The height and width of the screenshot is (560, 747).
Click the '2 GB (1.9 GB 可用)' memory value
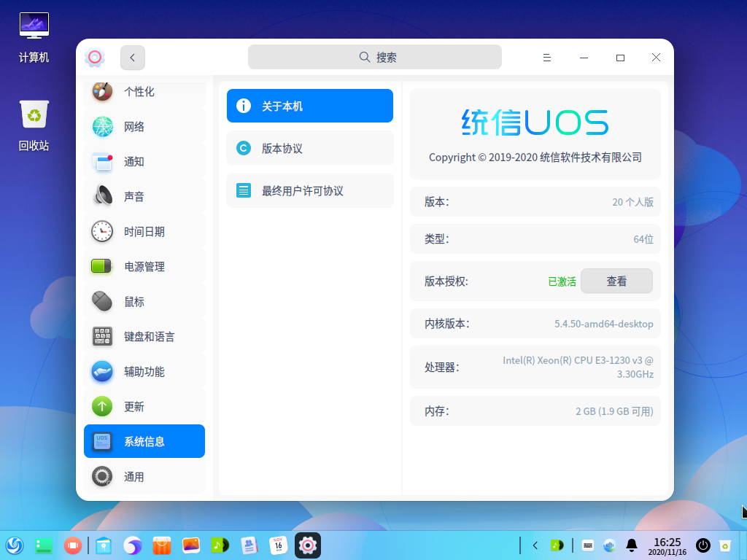click(x=614, y=411)
